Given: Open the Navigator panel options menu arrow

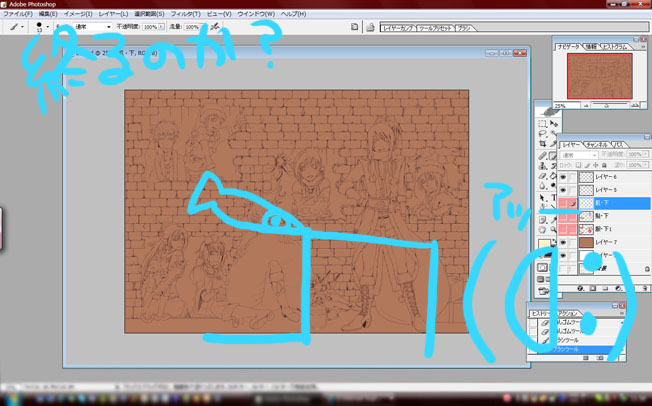Looking at the screenshot, I should coord(644,47).
